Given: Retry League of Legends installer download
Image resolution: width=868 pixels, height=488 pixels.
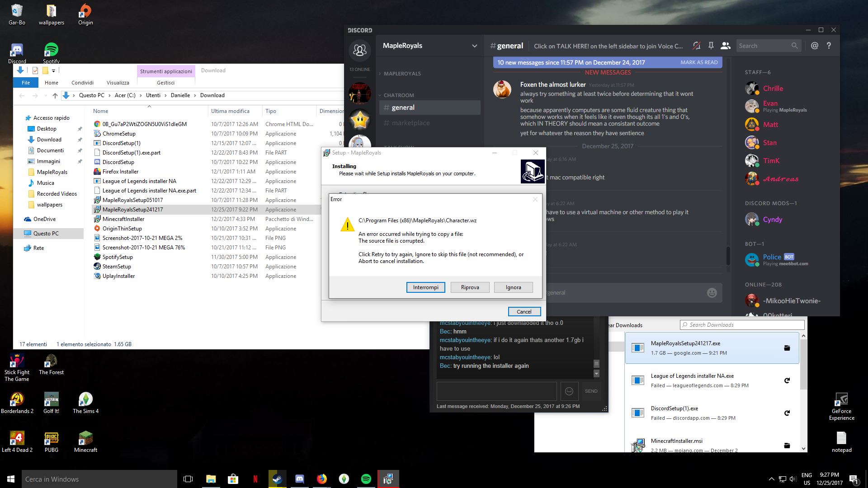Looking at the screenshot, I should tap(787, 380).
